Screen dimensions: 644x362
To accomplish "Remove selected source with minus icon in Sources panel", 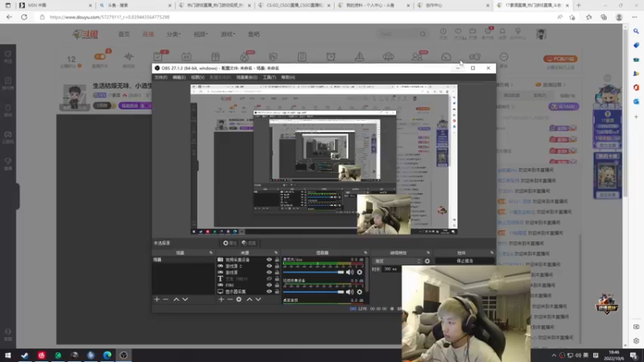I will [x=229, y=299].
